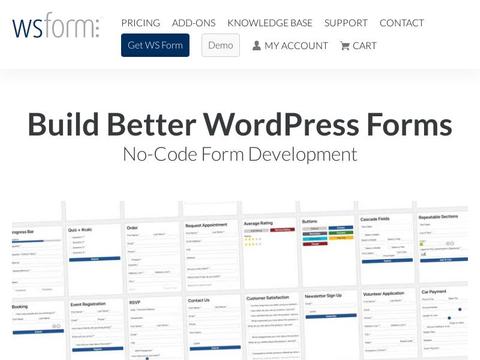Click the star rating in Average Rating

253,242
